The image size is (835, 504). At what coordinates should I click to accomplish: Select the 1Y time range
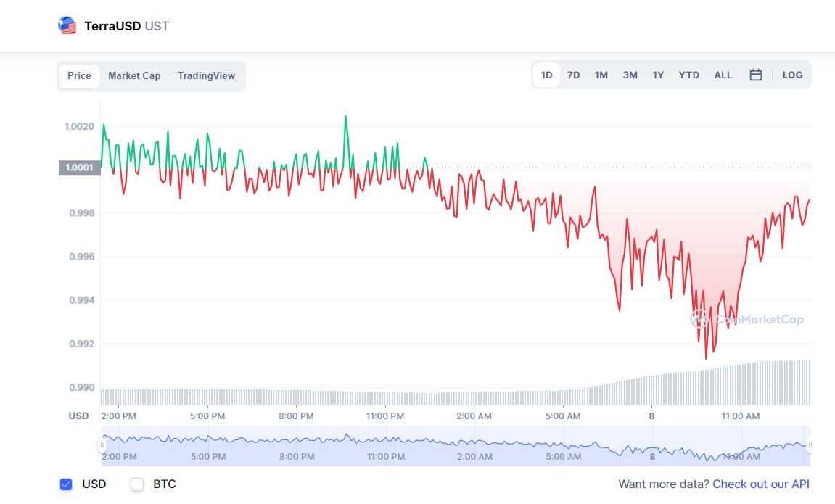pos(658,75)
